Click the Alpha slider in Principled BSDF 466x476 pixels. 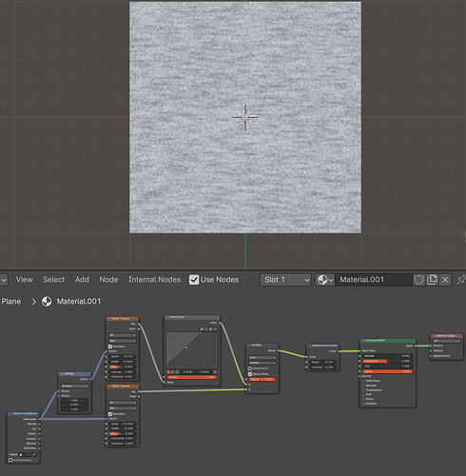[388, 371]
